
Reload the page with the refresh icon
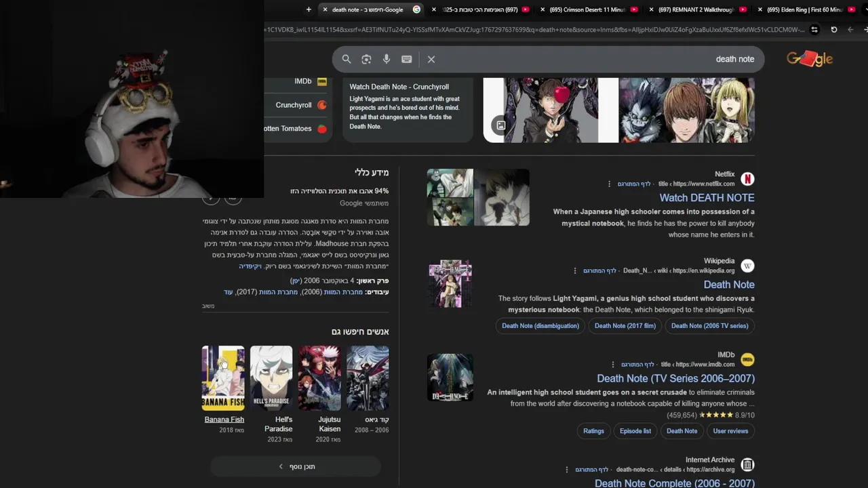click(x=834, y=30)
